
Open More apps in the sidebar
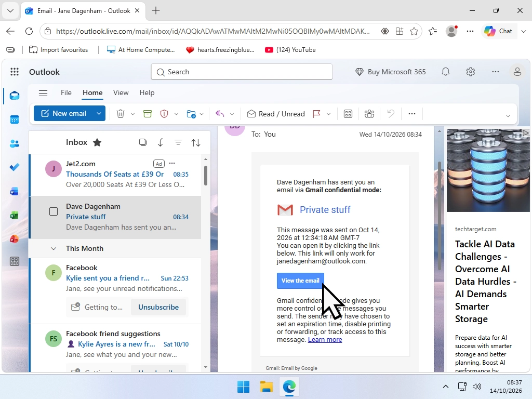point(14,262)
